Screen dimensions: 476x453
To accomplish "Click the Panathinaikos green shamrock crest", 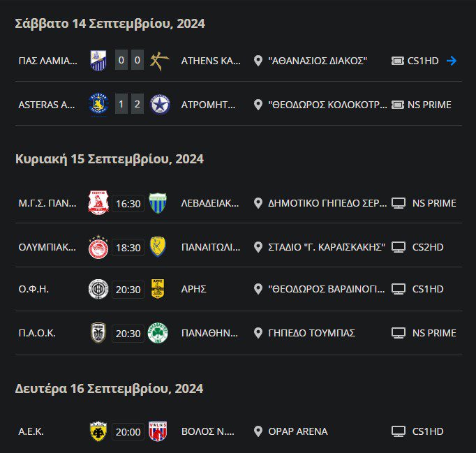I will pyautogui.click(x=158, y=333).
